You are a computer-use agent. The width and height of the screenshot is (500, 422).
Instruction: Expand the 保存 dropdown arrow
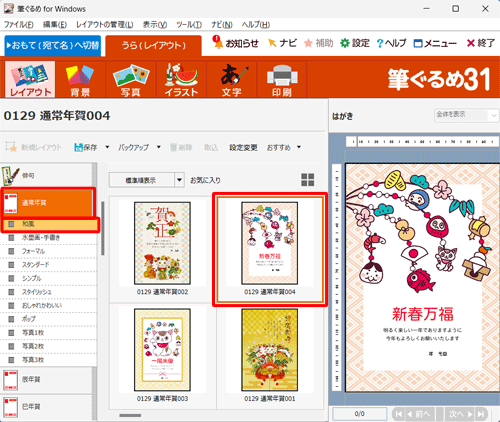(107, 147)
